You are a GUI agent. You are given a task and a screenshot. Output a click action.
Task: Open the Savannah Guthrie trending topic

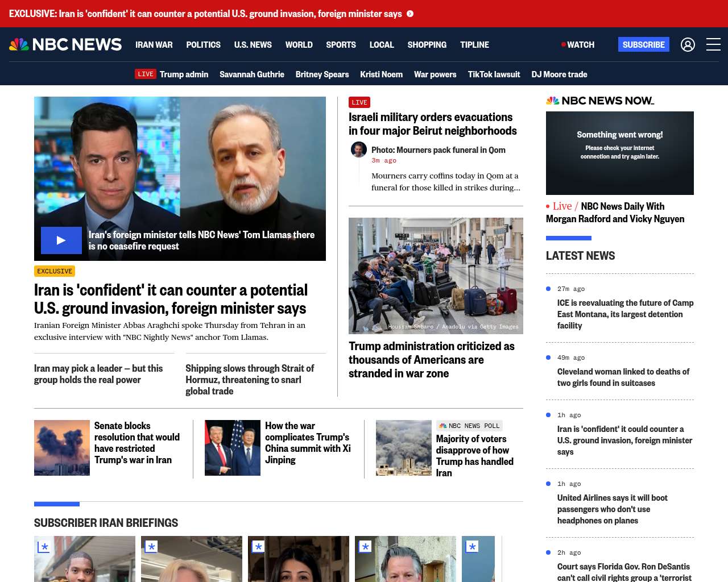[251, 74]
